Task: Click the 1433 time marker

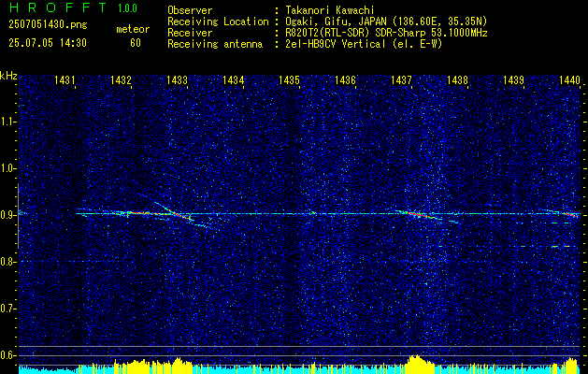Action: click(x=177, y=79)
